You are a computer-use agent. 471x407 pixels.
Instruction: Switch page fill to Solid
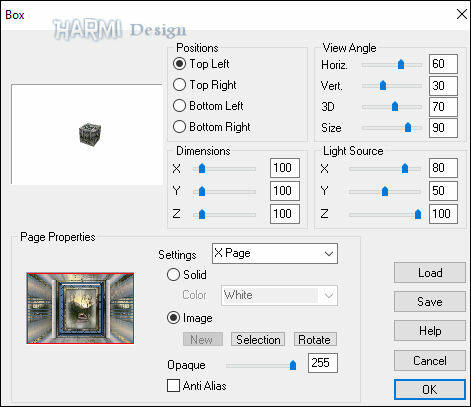tap(173, 275)
